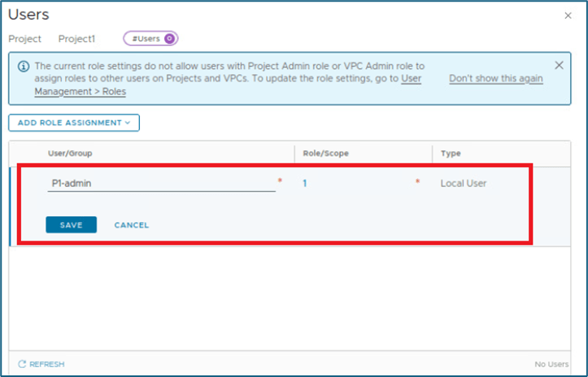This screenshot has height=377, width=588.
Task: Click the count badge on #Users tag
Action: (x=169, y=38)
